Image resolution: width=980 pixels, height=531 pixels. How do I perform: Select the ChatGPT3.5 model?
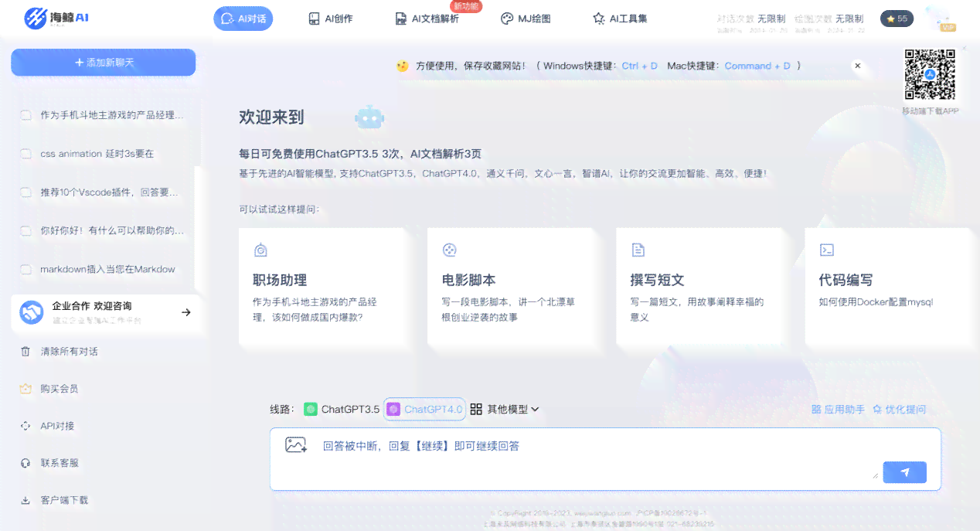[x=342, y=410]
